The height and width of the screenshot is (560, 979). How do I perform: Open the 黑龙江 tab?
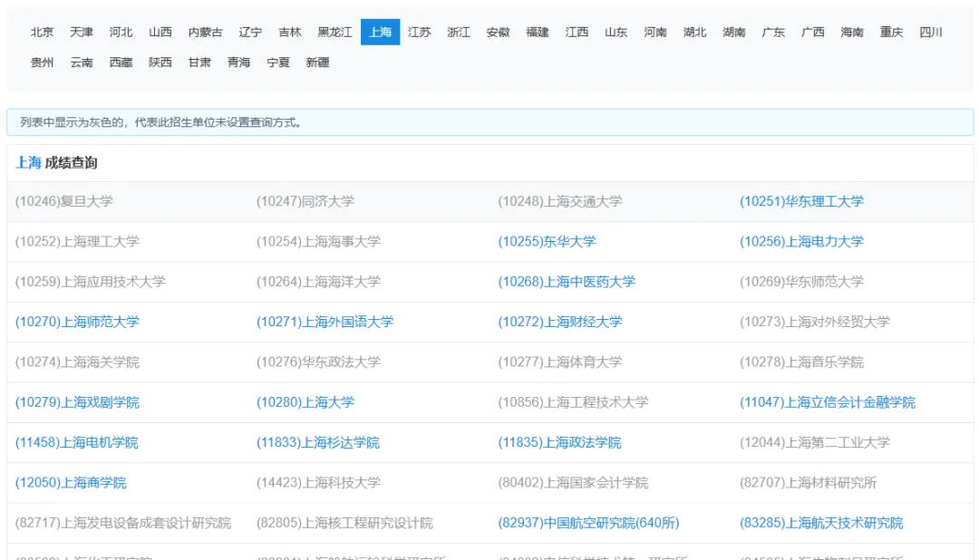[x=334, y=32]
